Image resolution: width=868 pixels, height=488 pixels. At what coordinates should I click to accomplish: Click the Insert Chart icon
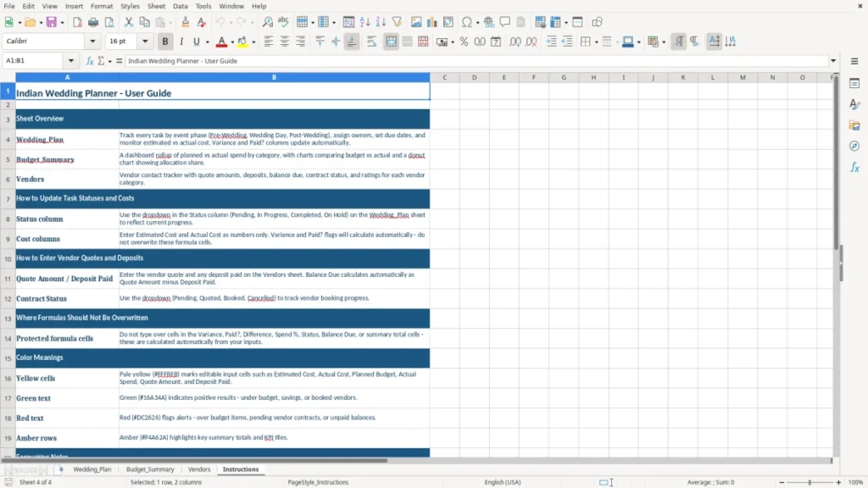tap(432, 22)
